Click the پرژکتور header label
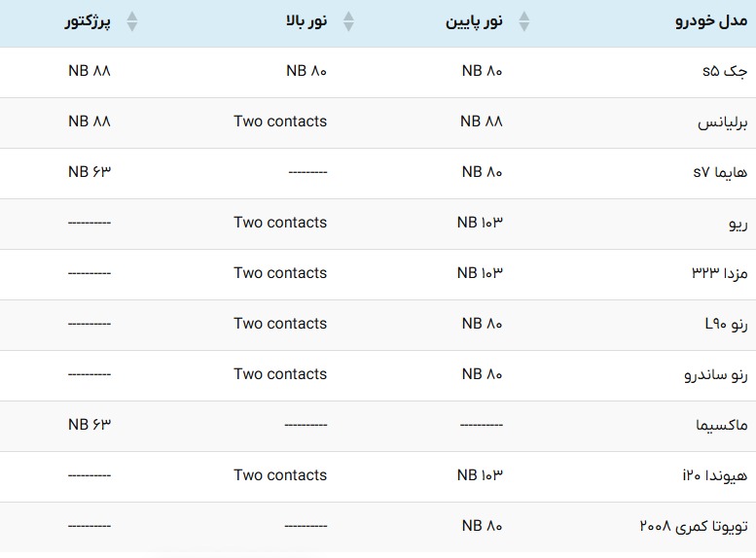This screenshot has width=756, height=558. (x=89, y=21)
